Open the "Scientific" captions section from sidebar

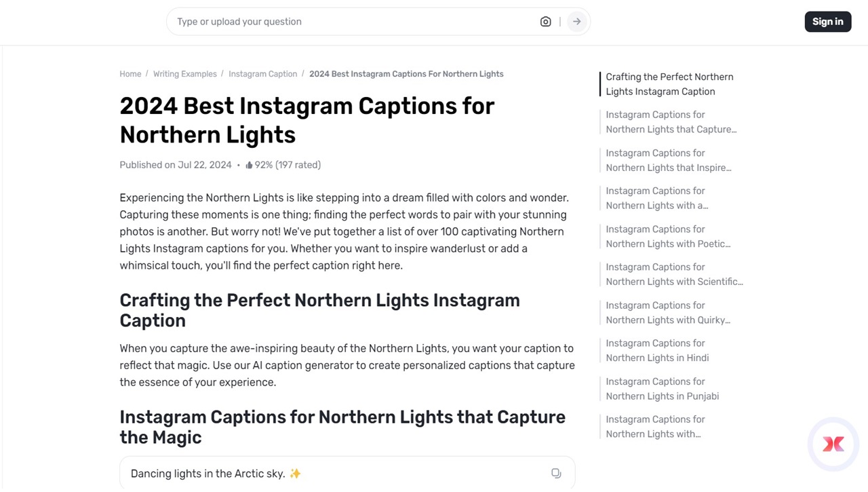(x=673, y=274)
